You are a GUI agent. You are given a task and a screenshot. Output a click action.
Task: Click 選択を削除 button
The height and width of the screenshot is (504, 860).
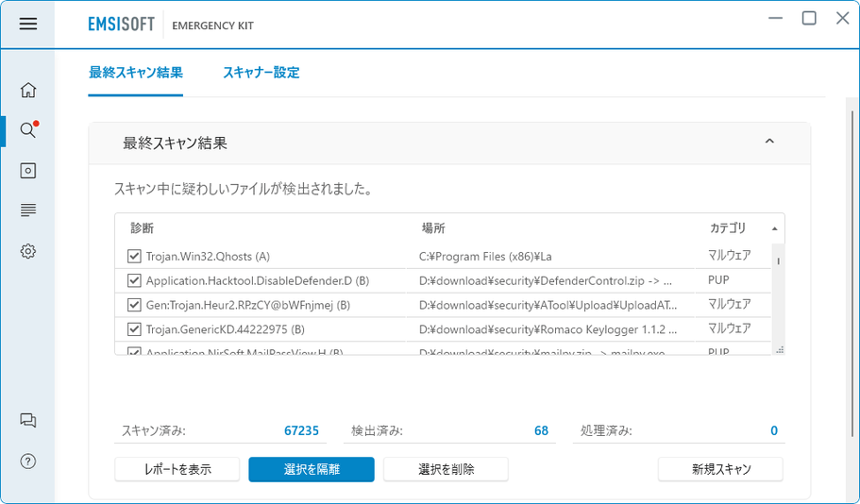coord(446,469)
